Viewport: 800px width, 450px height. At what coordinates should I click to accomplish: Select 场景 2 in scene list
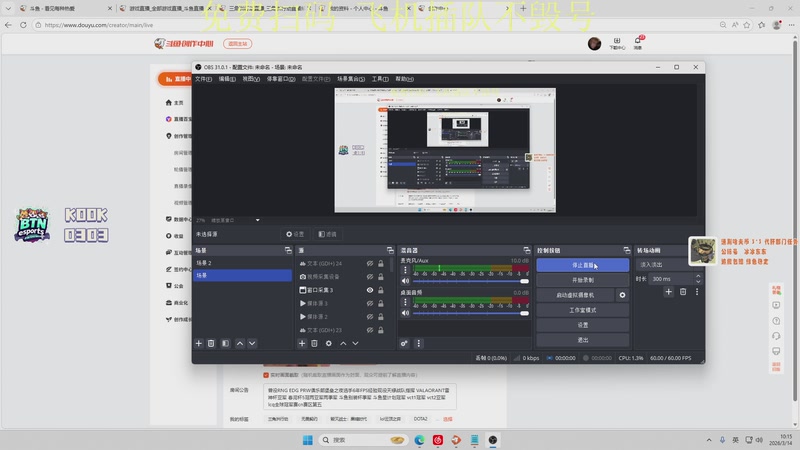242,263
